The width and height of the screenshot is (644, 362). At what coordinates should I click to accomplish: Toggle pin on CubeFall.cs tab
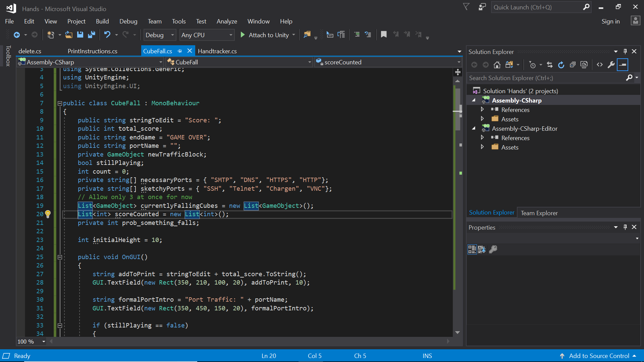180,51
